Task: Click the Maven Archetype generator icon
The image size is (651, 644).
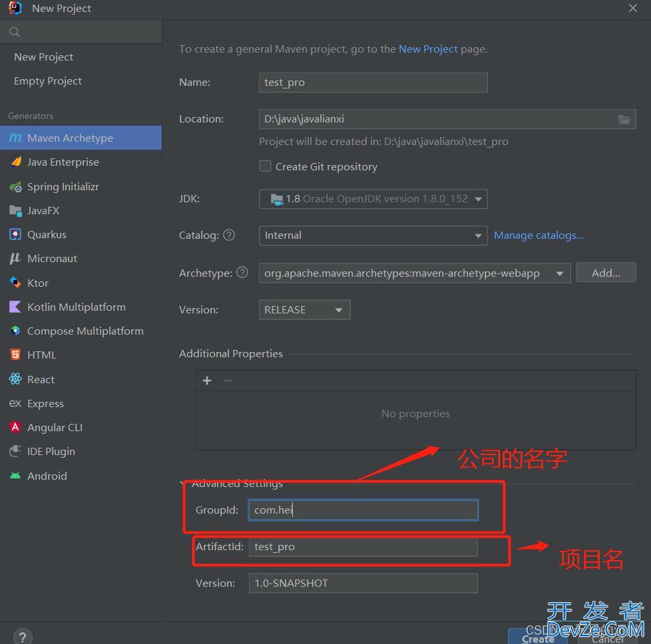Action: [x=15, y=138]
